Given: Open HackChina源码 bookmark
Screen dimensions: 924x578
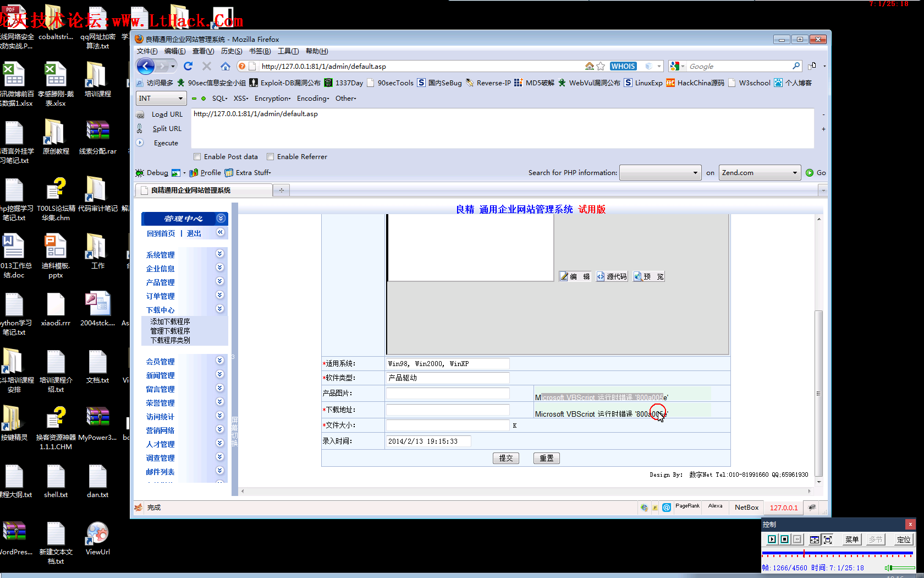Looking at the screenshot, I should click(x=695, y=83).
